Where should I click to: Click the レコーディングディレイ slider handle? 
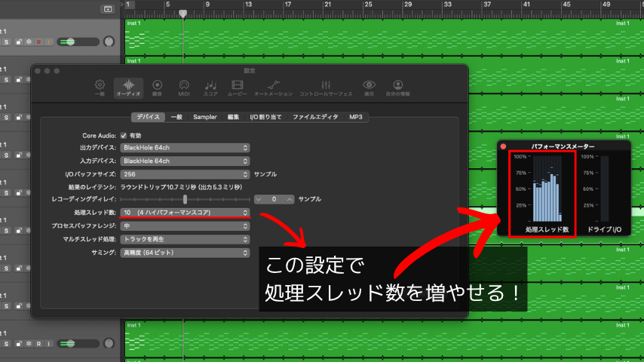(x=185, y=199)
